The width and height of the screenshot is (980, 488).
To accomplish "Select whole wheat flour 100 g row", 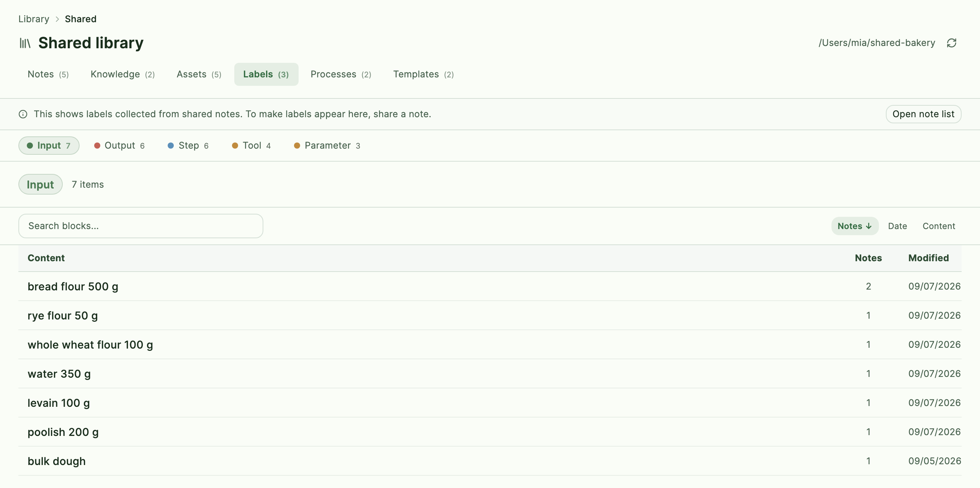I will pos(490,345).
